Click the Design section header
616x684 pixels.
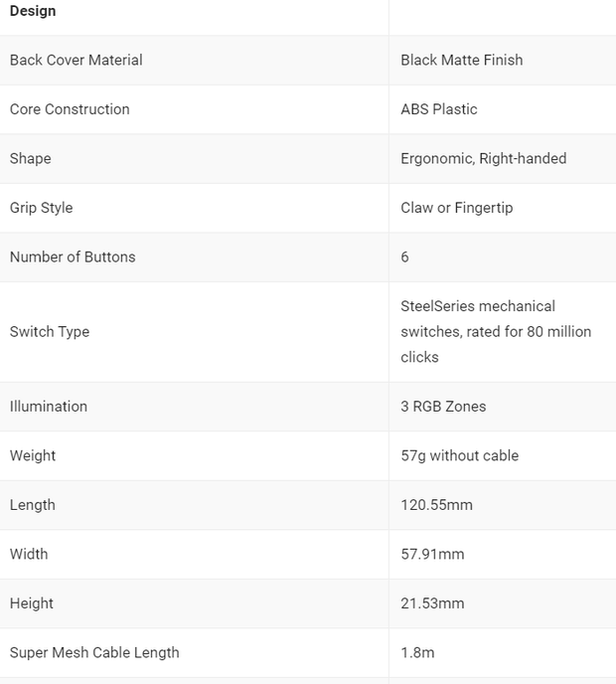(x=33, y=11)
